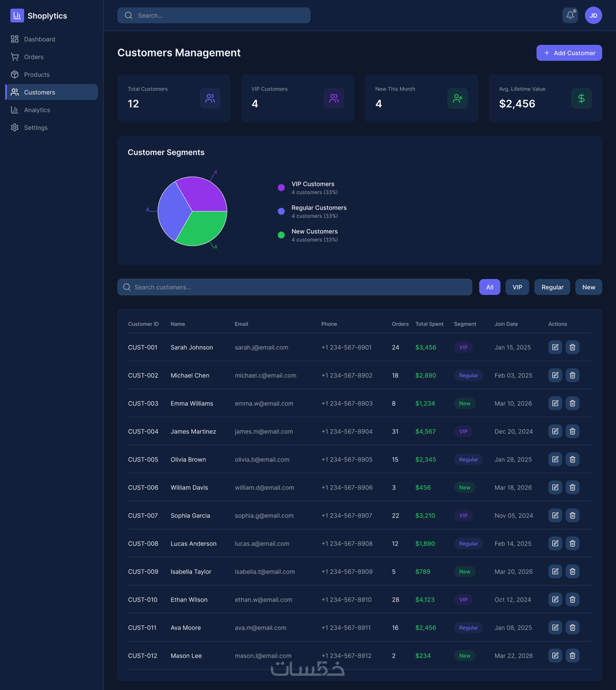Delete customer Olivia Brown
Viewport: 616px width, 690px height.
click(x=572, y=459)
